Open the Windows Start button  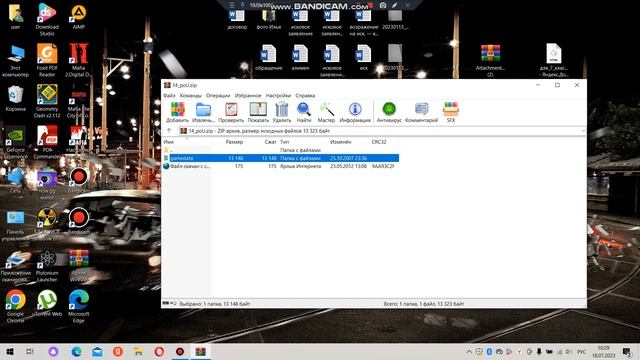pos(10,351)
